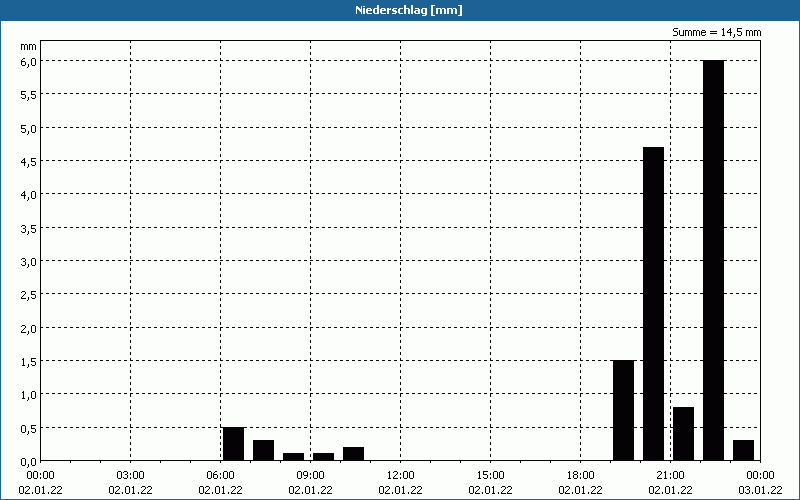Click the "02.01.22" date beneath 18:00
Screen dimensions: 800x500
[x=581, y=490]
